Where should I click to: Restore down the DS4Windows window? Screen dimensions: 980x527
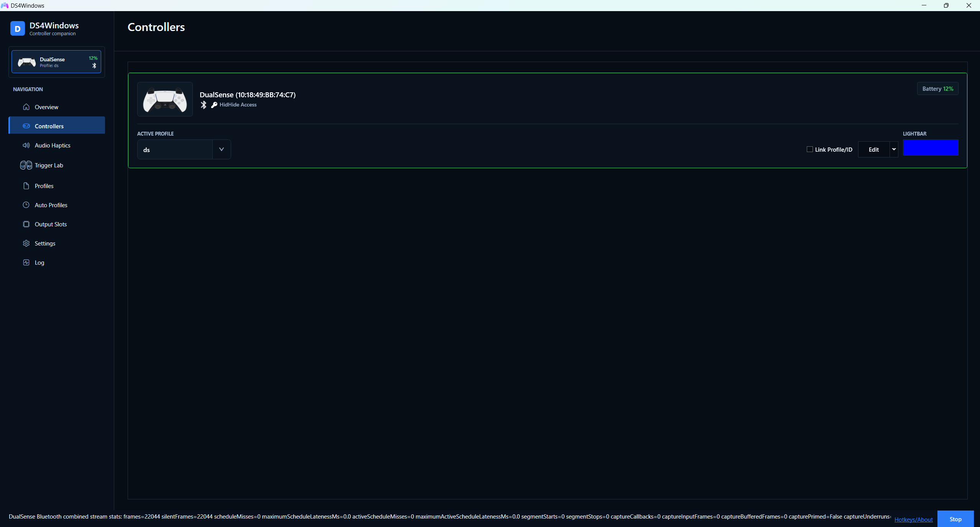pos(946,5)
